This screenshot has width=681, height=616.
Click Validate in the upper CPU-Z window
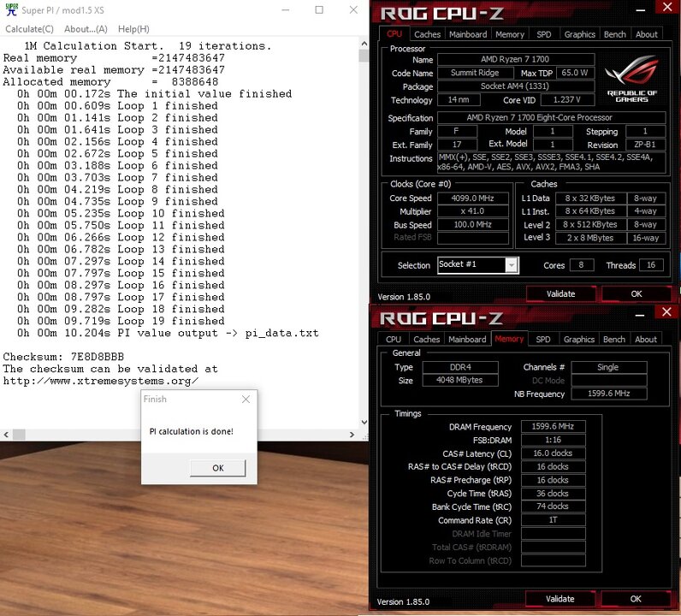560,294
